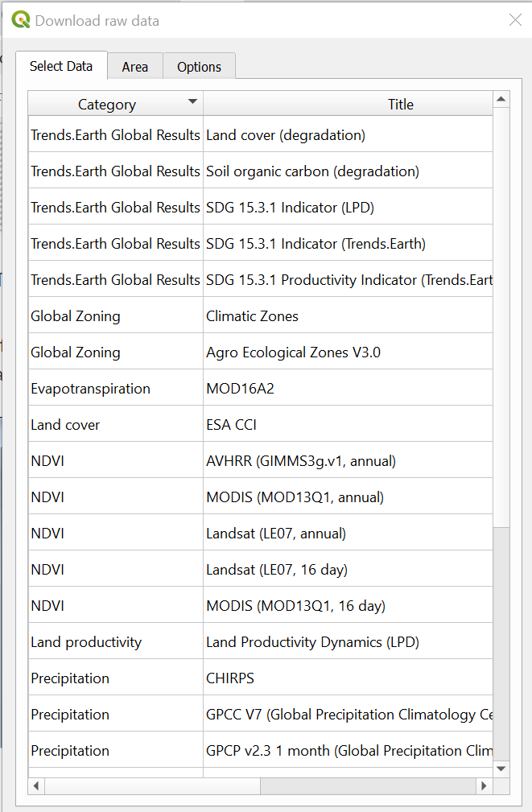Click NDVI cell beside AVHRR row

point(116,461)
